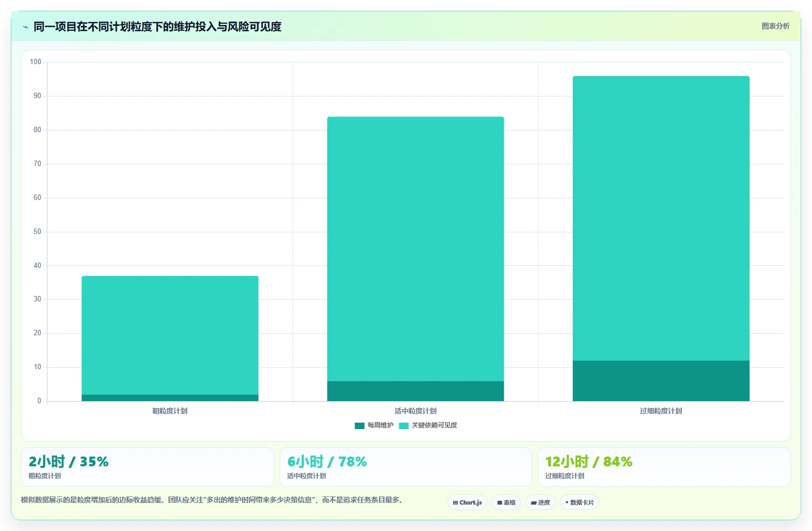Select the dark maintenance segment of 过细粒度计划
812x531 pixels.
(x=661, y=381)
